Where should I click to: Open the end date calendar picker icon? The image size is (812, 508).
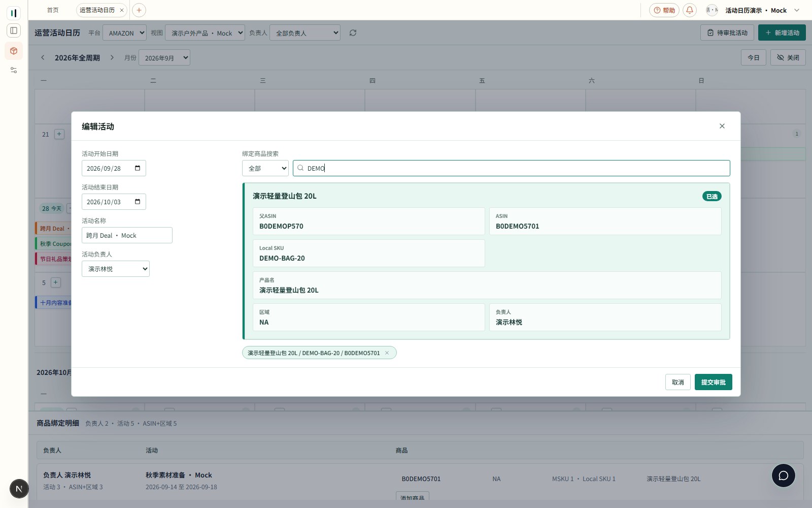138,202
